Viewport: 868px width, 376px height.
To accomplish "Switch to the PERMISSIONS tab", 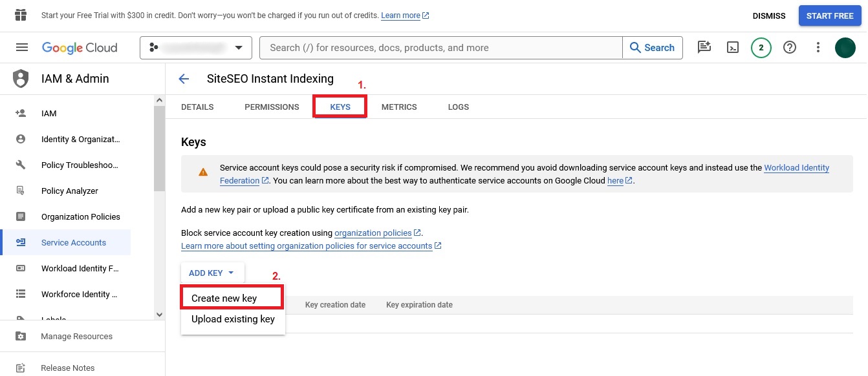I will click(272, 107).
